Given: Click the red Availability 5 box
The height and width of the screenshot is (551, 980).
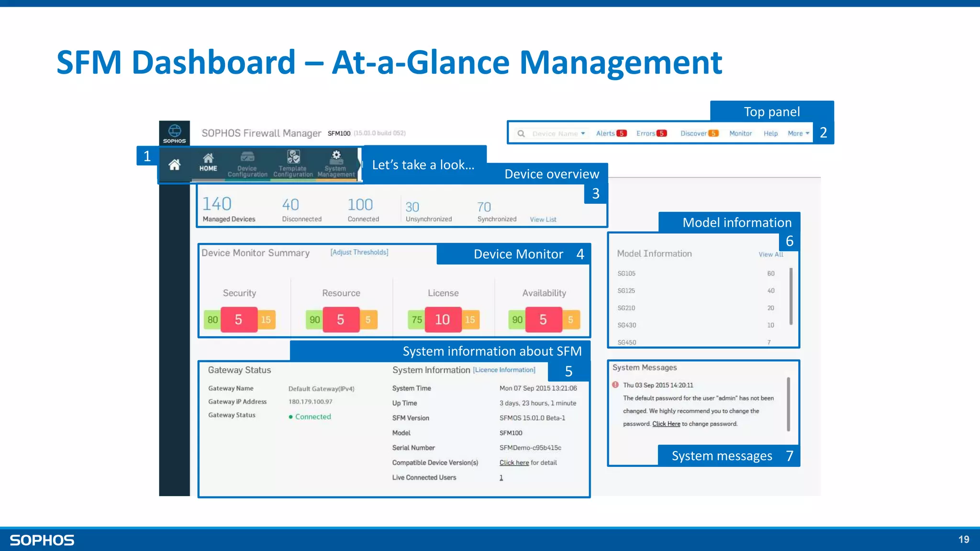Looking at the screenshot, I should point(544,320).
